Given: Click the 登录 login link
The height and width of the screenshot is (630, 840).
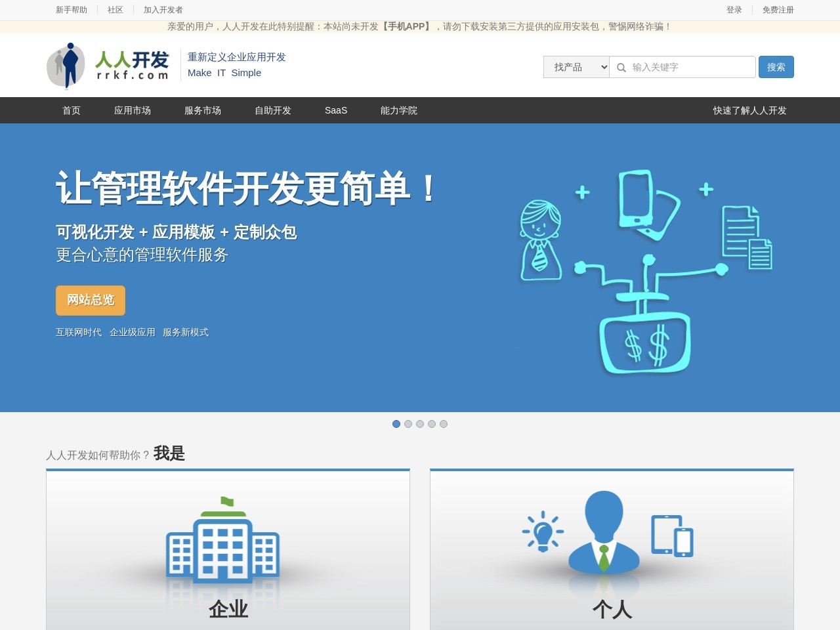Looking at the screenshot, I should pos(734,10).
